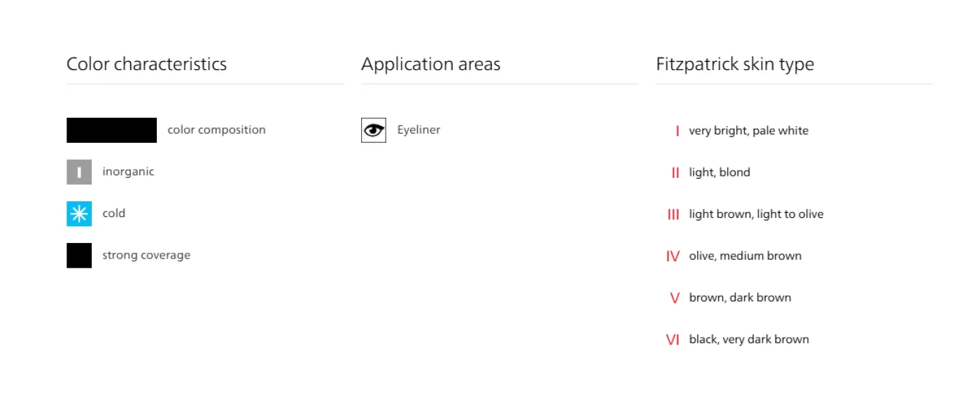Image resolution: width=980 pixels, height=400 pixels.
Task: Click the Application areas heading
Action: click(430, 64)
